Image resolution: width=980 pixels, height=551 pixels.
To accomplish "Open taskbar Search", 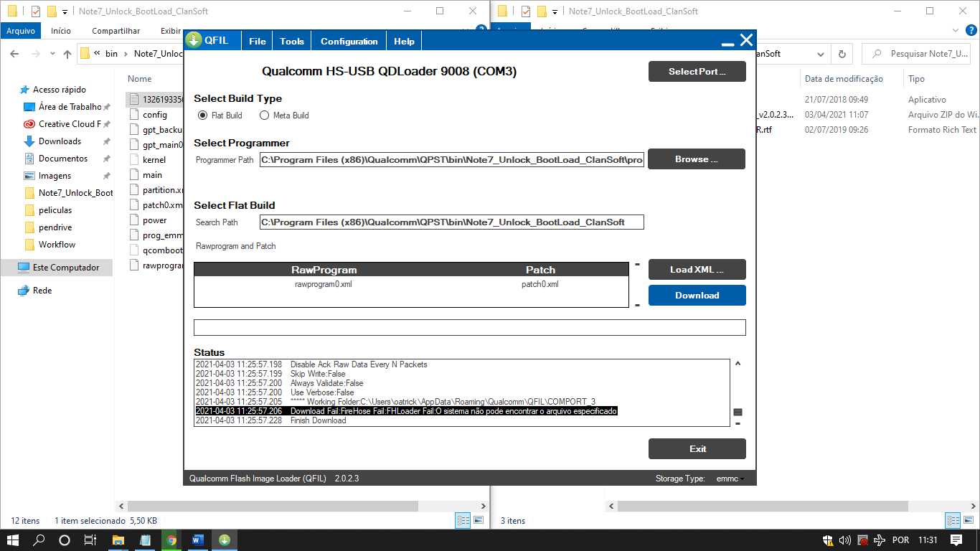I will [x=39, y=540].
